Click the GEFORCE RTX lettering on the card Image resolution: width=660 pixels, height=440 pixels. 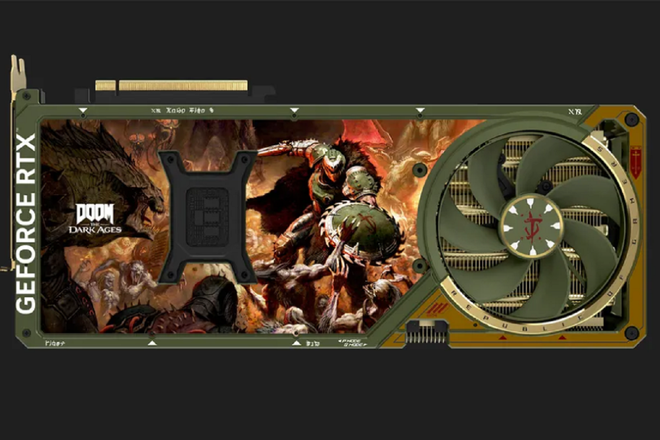click(x=25, y=224)
